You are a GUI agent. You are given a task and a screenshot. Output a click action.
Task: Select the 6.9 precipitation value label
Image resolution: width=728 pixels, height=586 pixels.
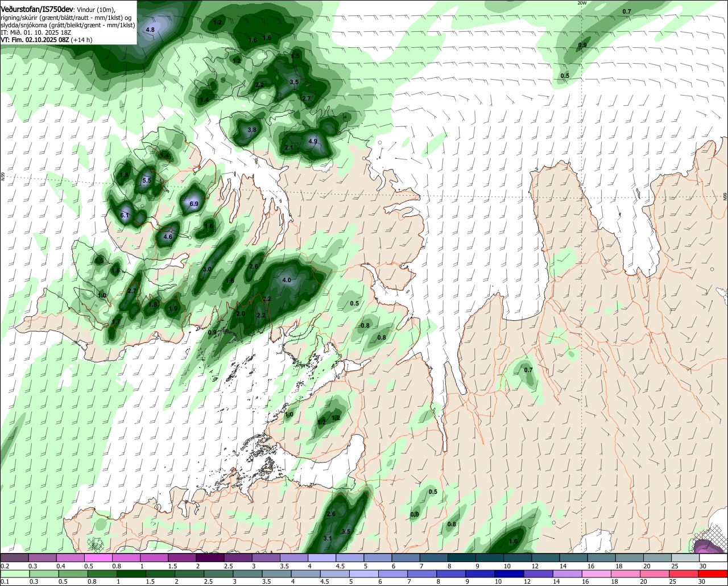pyautogui.click(x=193, y=204)
